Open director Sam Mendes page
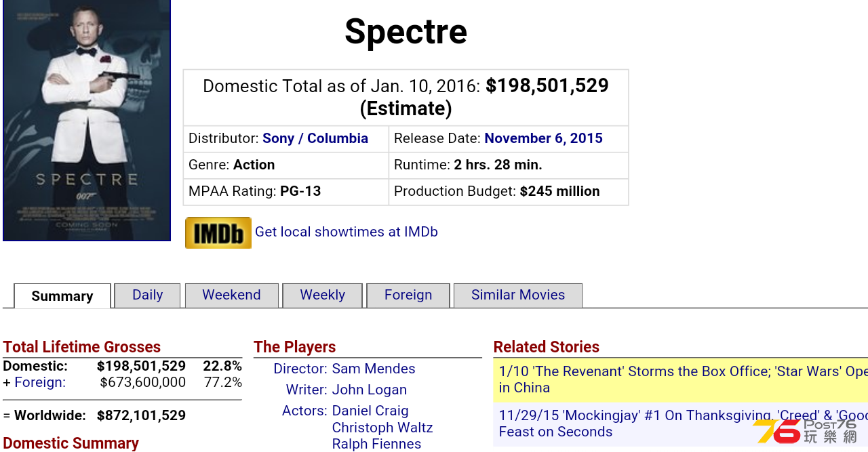The width and height of the screenshot is (868, 452). (x=374, y=369)
